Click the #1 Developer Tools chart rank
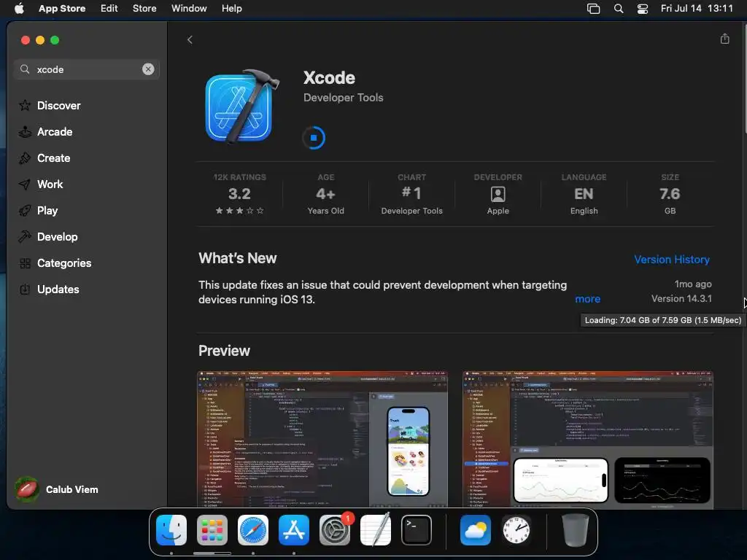 pos(411,194)
